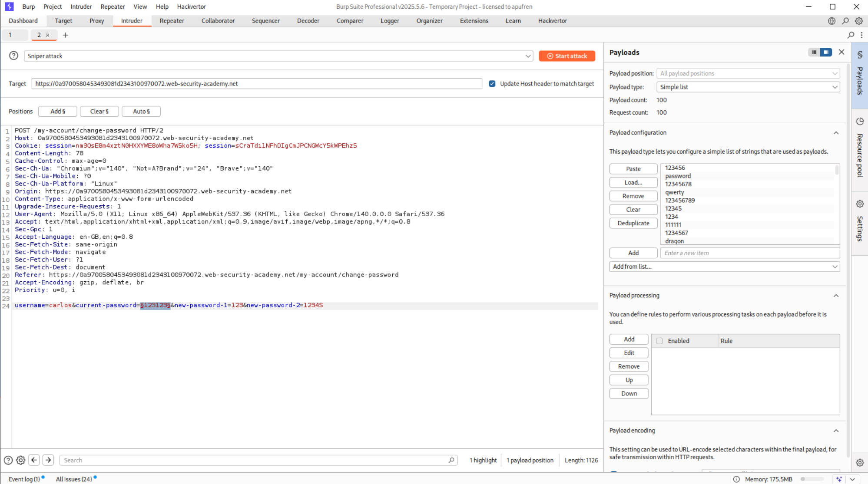Add a new Intruder tab with plus icon
The height and width of the screenshot is (484, 868).
(66, 35)
